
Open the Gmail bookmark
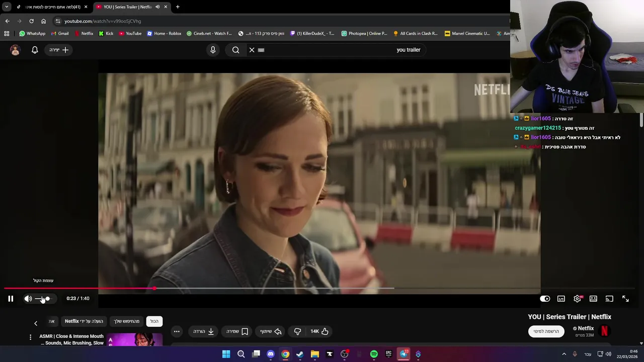[60, 34]
